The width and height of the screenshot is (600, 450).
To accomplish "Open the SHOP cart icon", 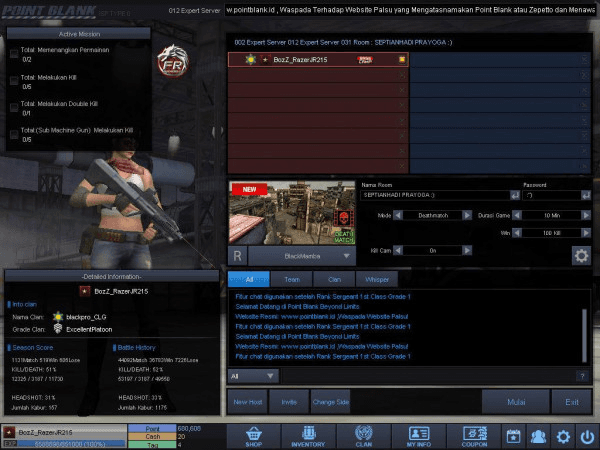I will coord(253,436).
